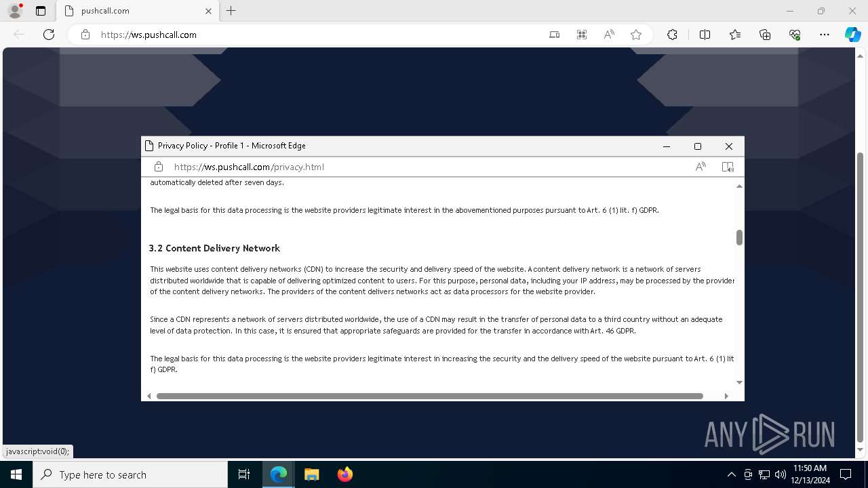This screenshot has height=488, width=868.
Task: Open the app available device icon
Action: click(555, 35)
